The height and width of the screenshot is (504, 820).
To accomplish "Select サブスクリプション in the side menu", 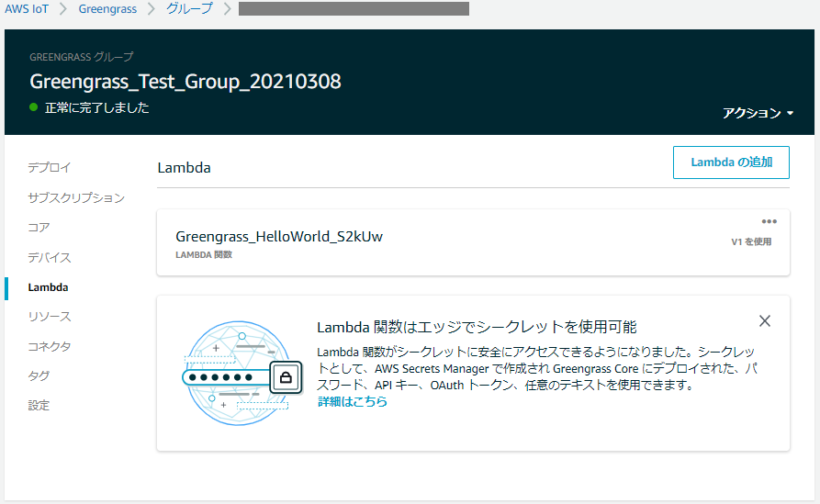I will [x=76, y=197].
